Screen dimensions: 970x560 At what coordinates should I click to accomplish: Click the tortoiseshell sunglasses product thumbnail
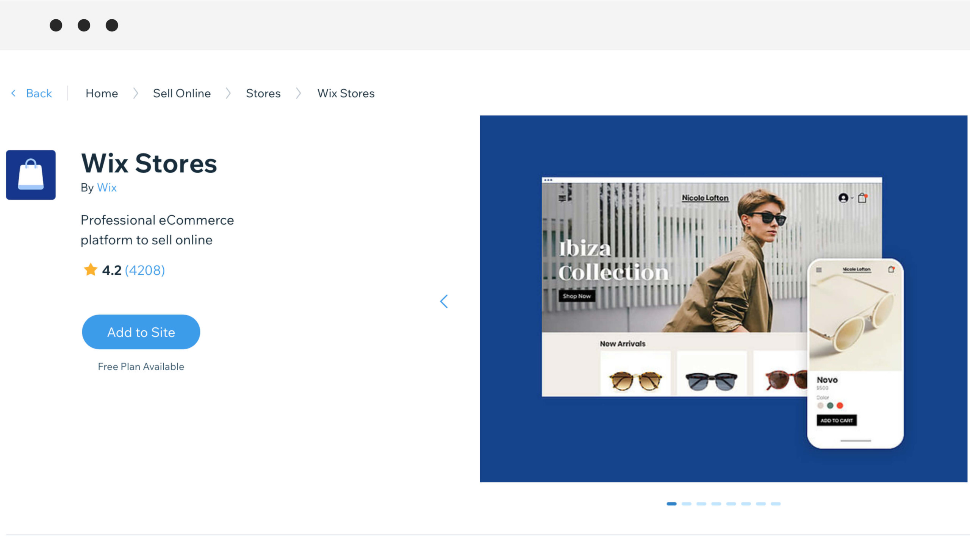point(635,374)
